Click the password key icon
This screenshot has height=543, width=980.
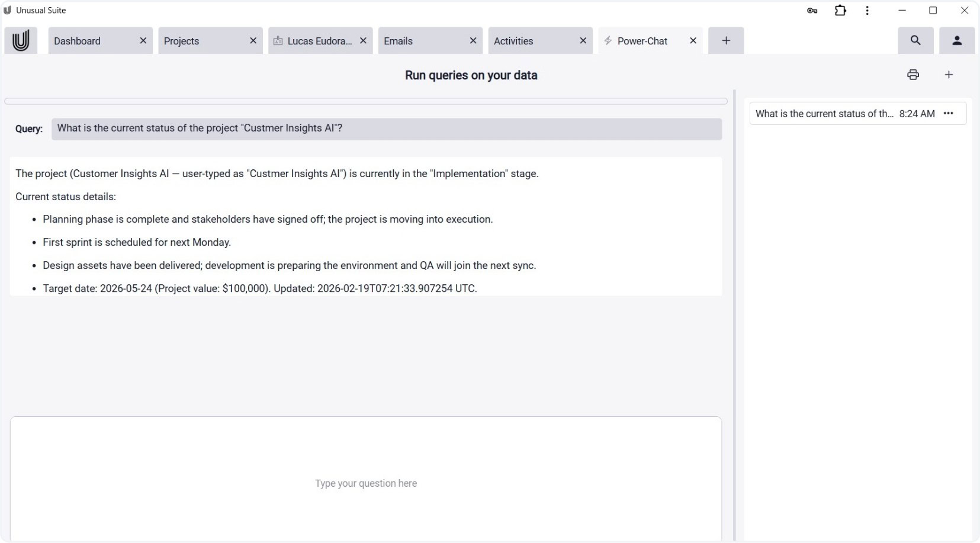pos(812,11)
